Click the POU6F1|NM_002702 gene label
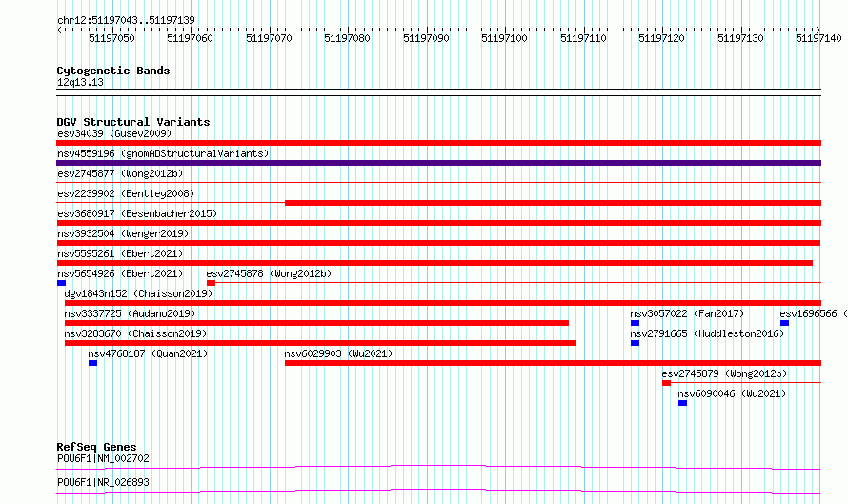Screen dimensions: 848x504 103,458
